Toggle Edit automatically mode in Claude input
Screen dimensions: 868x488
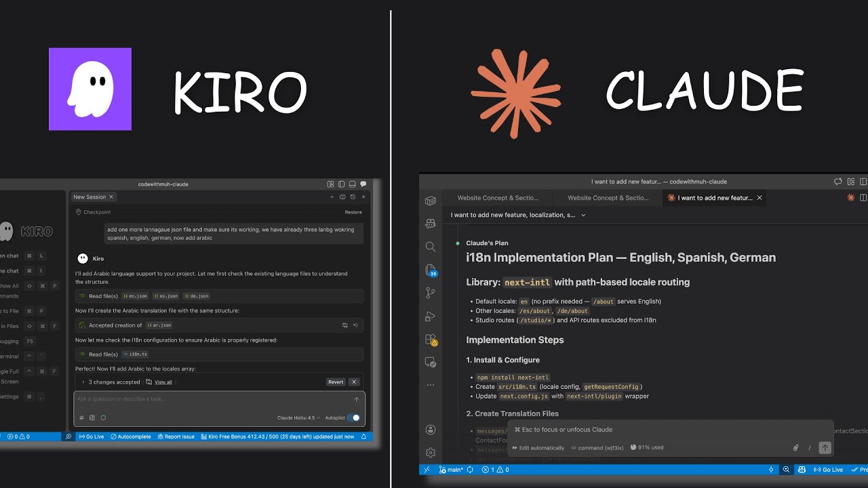click(538, 447)
